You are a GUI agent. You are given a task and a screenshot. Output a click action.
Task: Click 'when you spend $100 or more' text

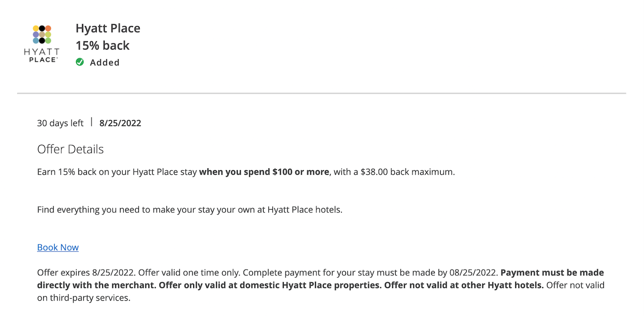264,172
